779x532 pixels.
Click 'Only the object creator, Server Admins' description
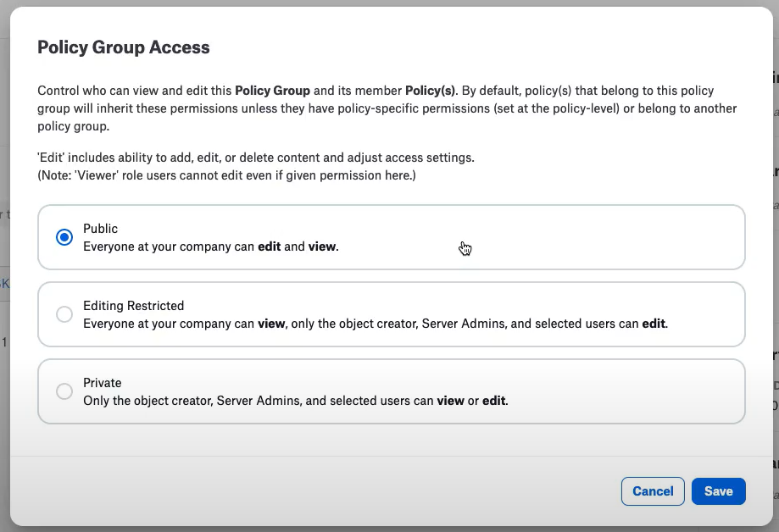point(296,401)
